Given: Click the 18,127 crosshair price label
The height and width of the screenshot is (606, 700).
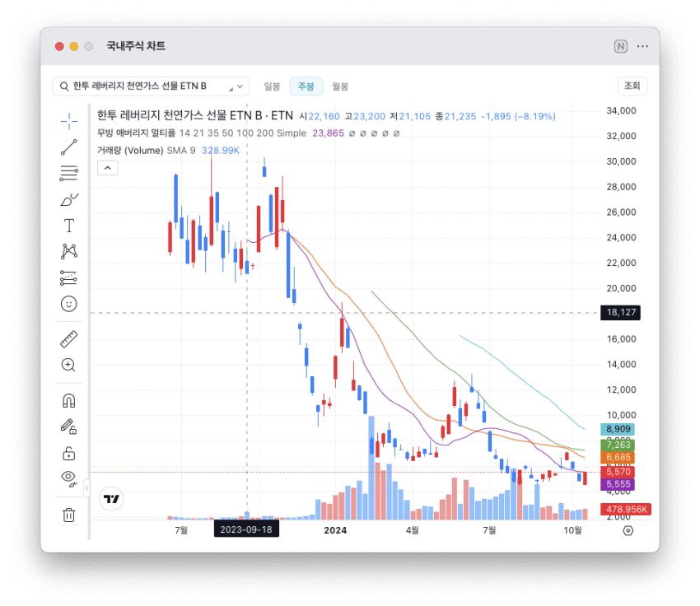Looking at the screenshot, I should click(621, 312).
